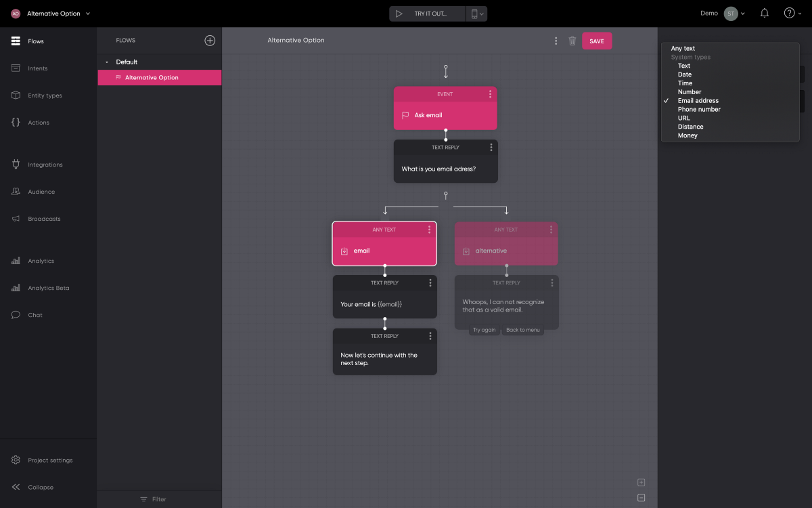Click 'Now let's continue with the next step' text

click(379, 359)
